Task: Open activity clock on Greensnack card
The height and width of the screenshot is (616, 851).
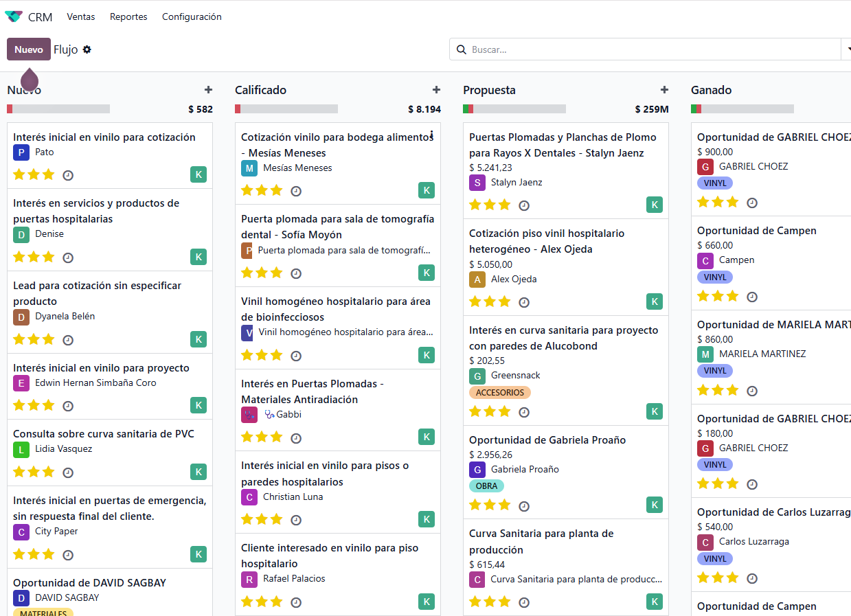Action: [524, 413]
